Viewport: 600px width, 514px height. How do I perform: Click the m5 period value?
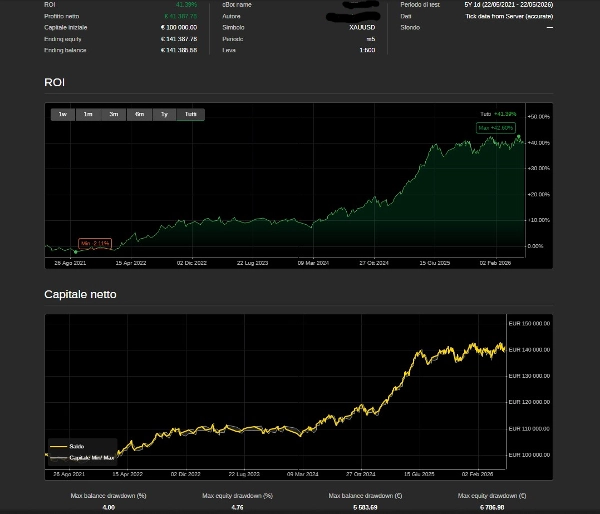click(x=371, y=39)
